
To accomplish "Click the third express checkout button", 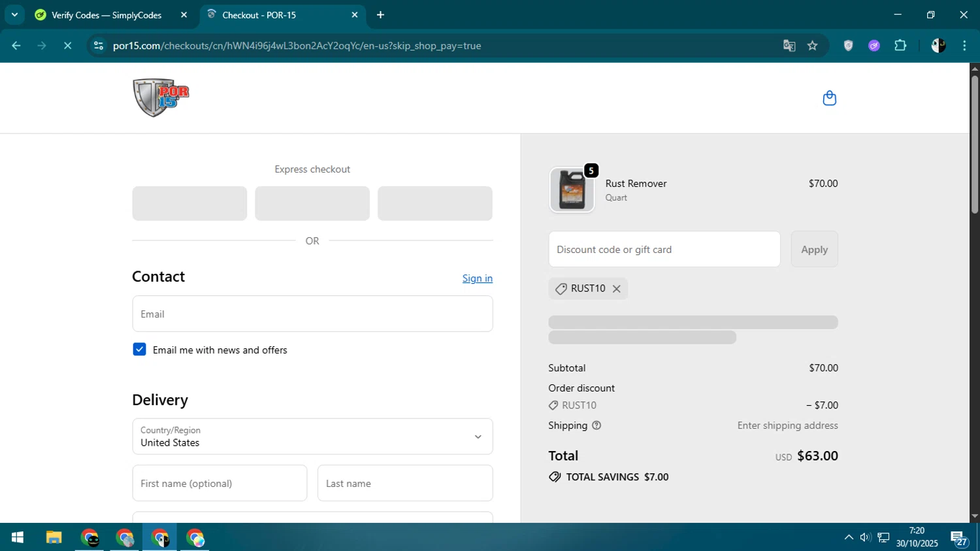I will [x=435, y=203].
